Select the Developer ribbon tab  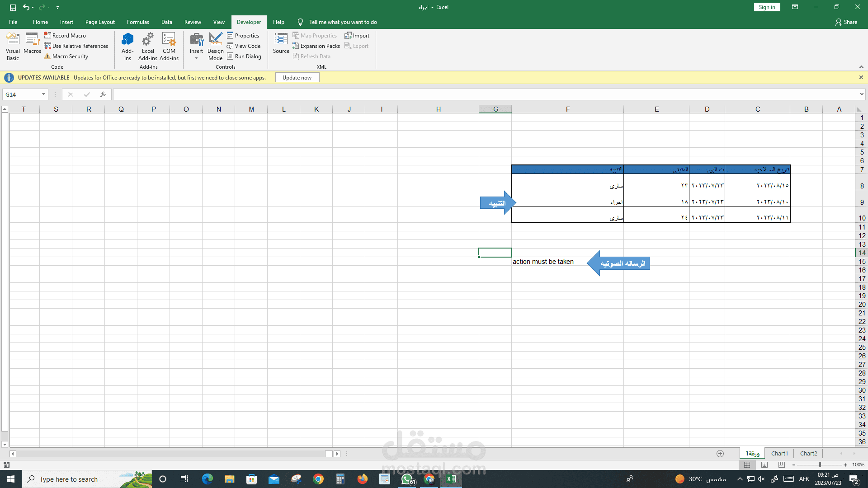tap(249, 22)
